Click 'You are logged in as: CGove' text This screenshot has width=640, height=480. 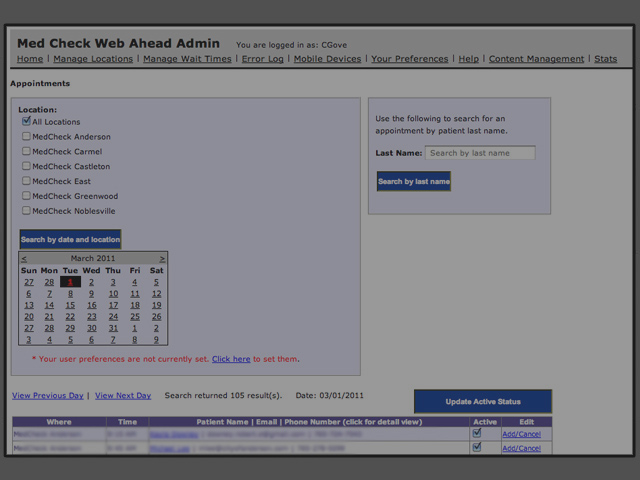(291, 45)
